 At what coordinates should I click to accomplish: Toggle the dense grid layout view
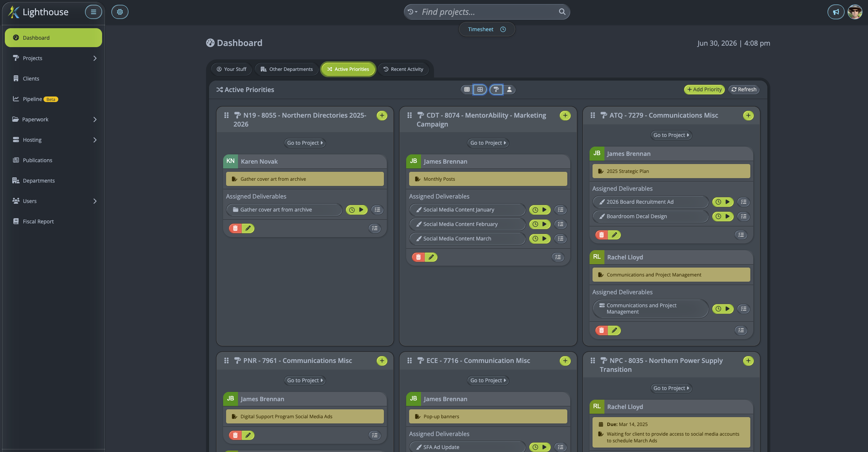coord(467,89)
